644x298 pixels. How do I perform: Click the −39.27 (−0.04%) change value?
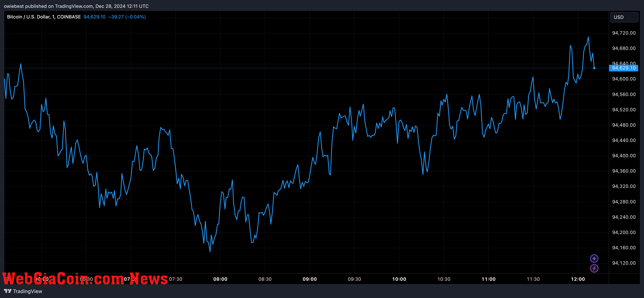[x=127, y=17]
